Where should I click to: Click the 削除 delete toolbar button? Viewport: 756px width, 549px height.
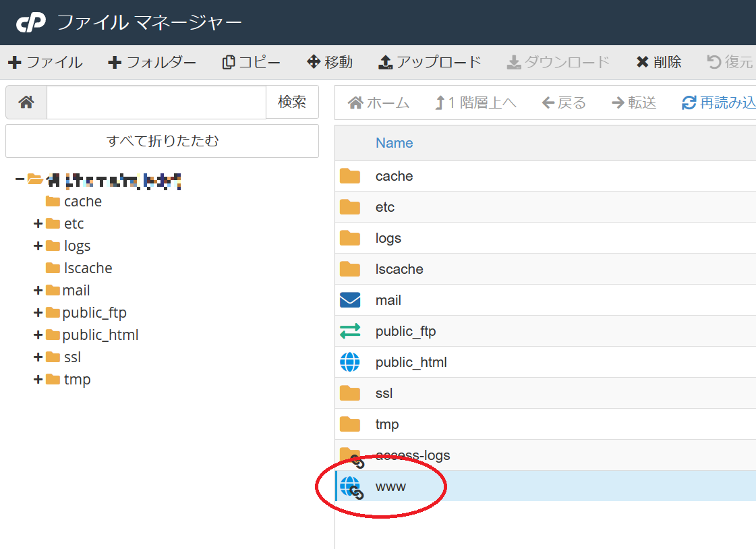point(659,63)
